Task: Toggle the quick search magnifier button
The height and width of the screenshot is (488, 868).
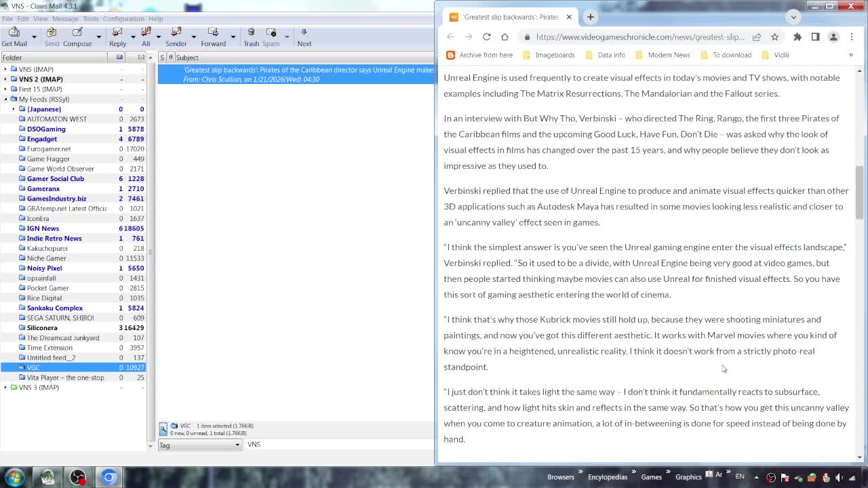Action: (163, 429)
